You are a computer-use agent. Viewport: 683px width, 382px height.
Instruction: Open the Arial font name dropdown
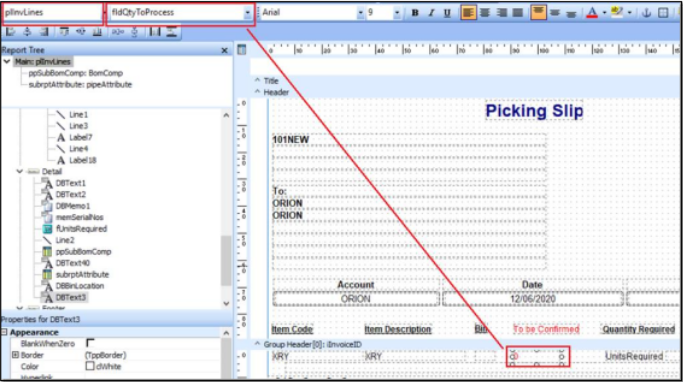click(360, 13)
